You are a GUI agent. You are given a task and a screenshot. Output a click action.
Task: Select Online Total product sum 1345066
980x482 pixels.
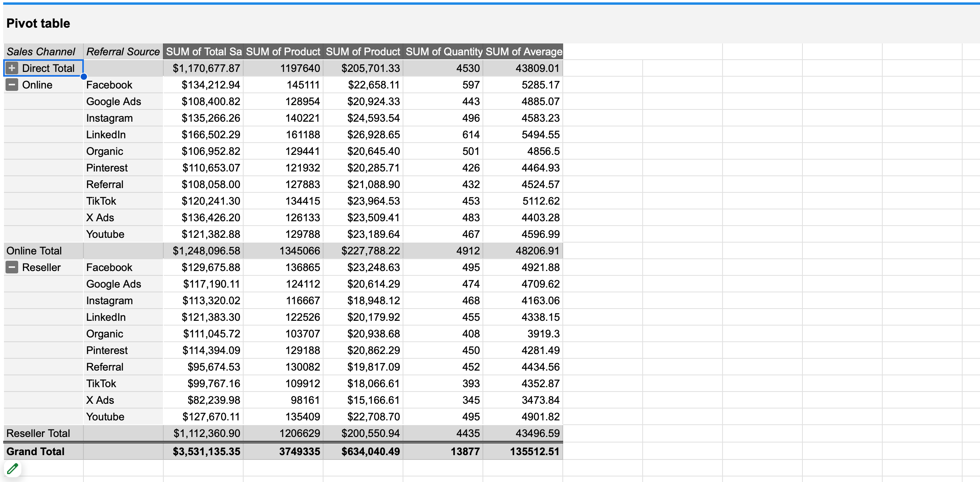[x=283, y=251]
